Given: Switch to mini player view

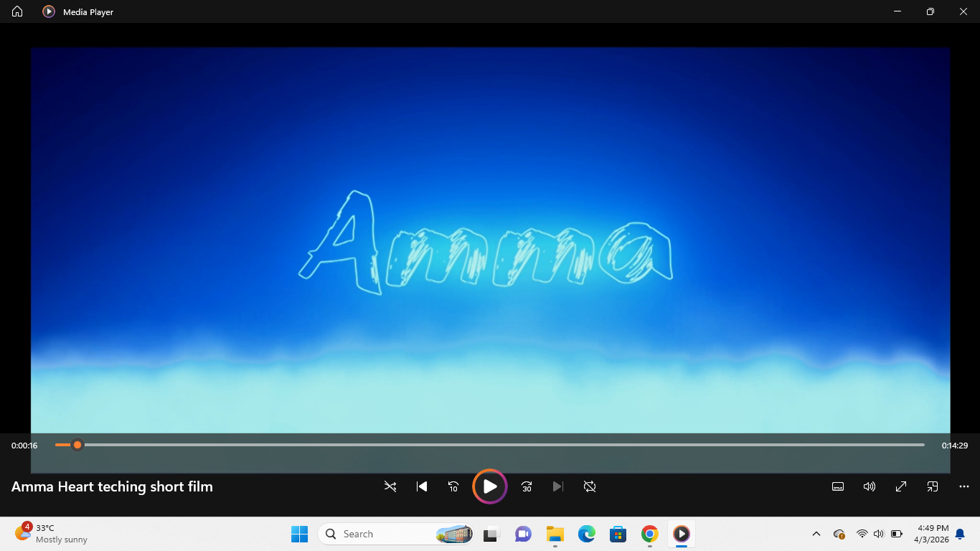Looking at the screenshot, I should tap(933, 486).
